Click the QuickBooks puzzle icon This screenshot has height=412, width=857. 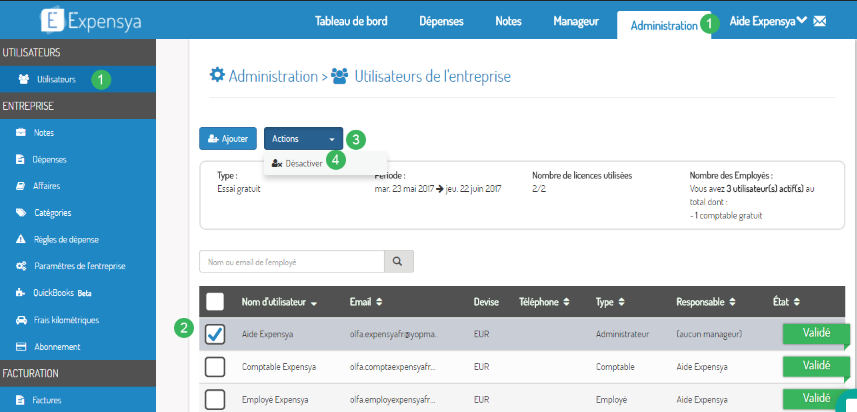pyautogui.click(x=21, y=293)
